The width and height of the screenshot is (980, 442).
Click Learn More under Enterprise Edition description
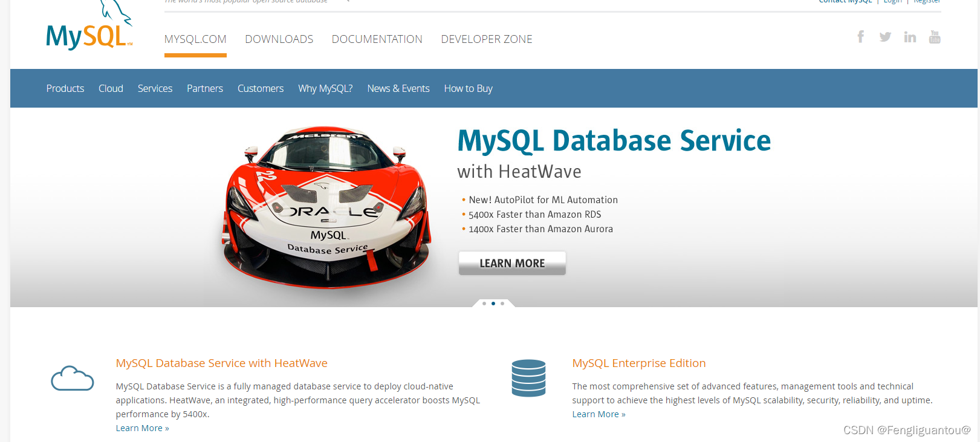click(599, 414)
